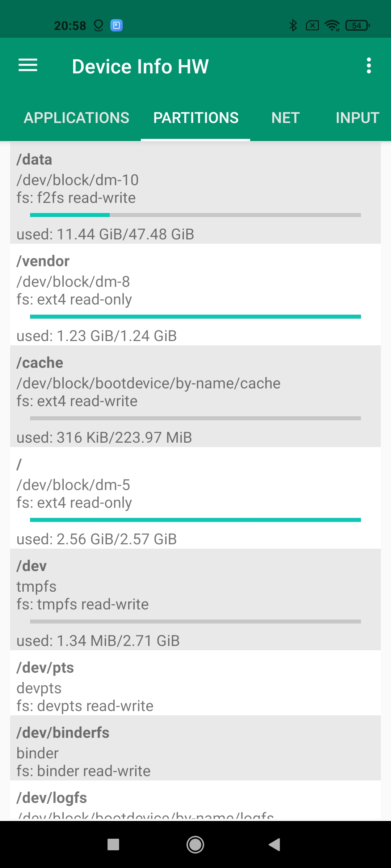
Task: Open the hamburger navigation menu
Action: [28, 65]
